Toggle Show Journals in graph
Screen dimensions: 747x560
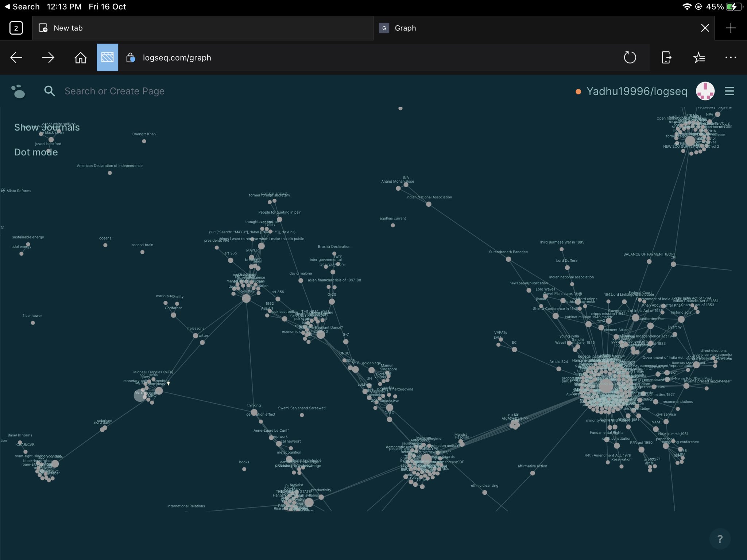[47, 127]
